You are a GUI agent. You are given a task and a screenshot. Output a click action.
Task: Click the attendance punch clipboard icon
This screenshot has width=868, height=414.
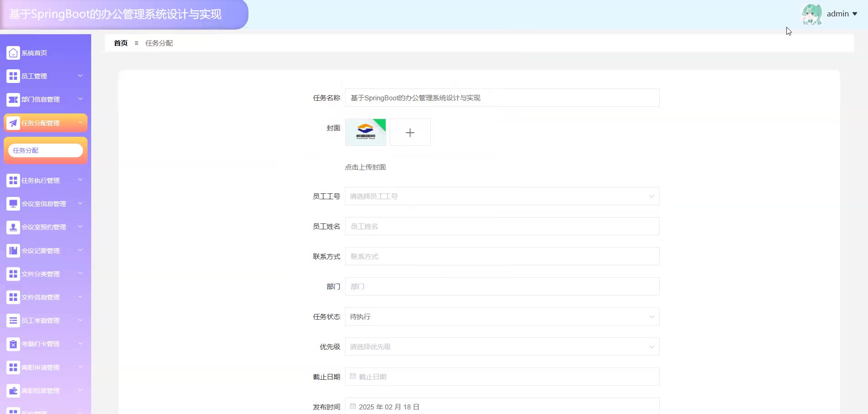click(13, 344)
